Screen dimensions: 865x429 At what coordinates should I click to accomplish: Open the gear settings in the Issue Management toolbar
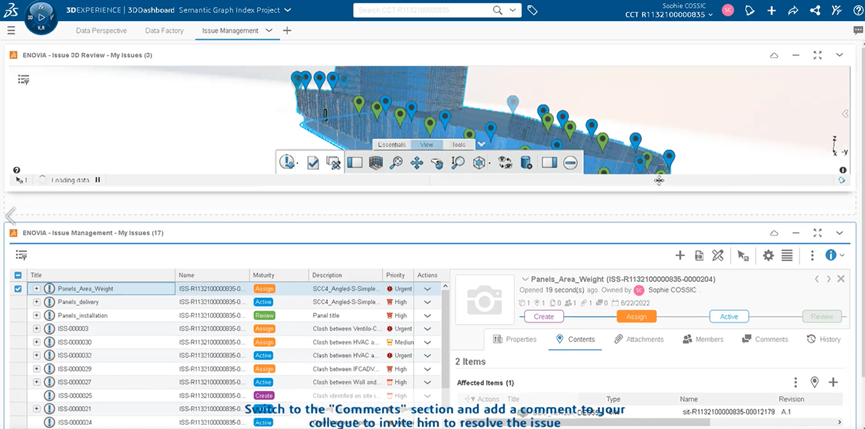(768, 255)
